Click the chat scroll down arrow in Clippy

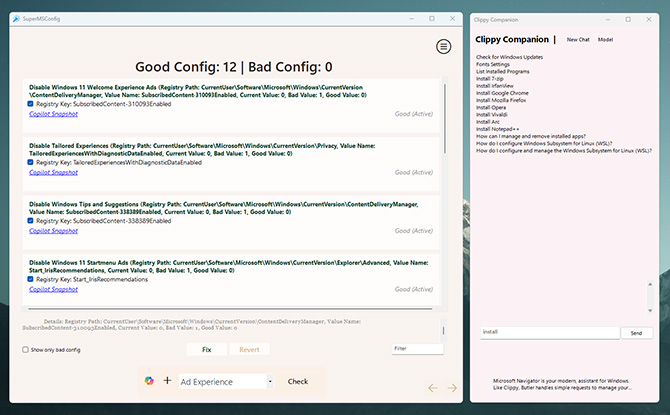click(x=650, y=311)
